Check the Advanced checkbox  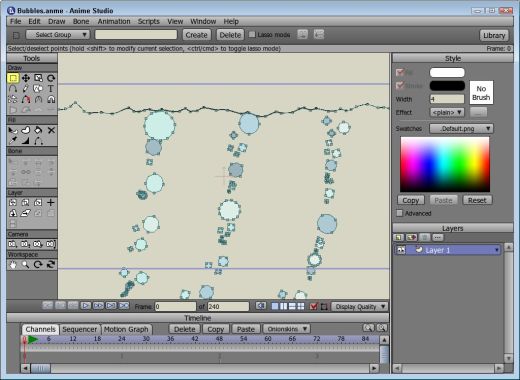(x=399, y=213)
